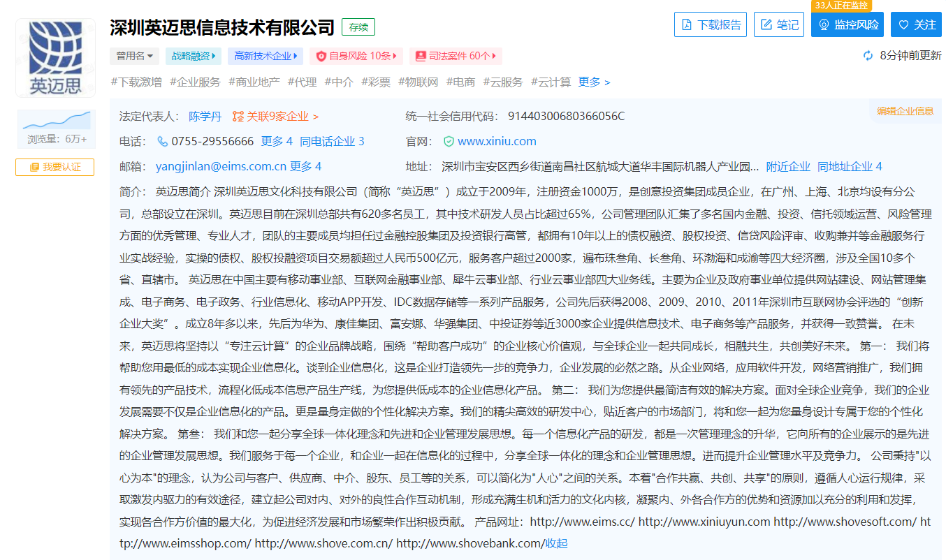Screen dimensions: 946x560
Task: Click the 监控风险 monitor risk button
Action: pyautogui.click(x=847, y=24)
